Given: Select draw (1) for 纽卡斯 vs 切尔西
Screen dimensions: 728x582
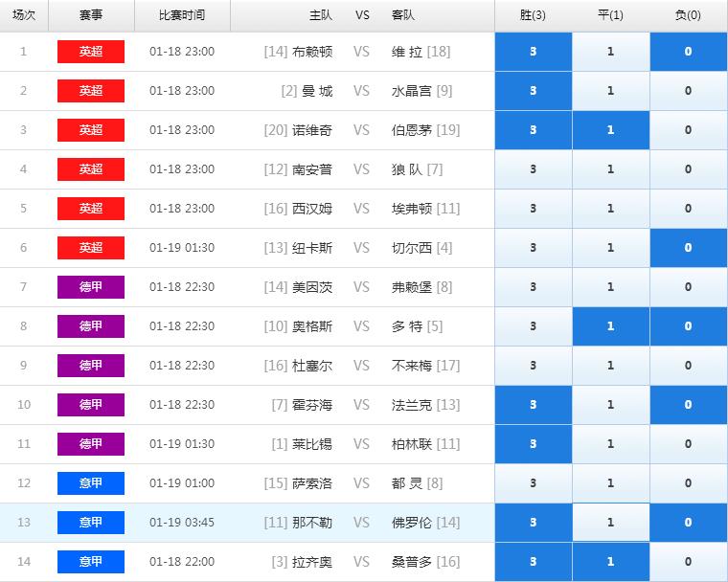Looking at the screenshot, I should click(x=610, y=247).
